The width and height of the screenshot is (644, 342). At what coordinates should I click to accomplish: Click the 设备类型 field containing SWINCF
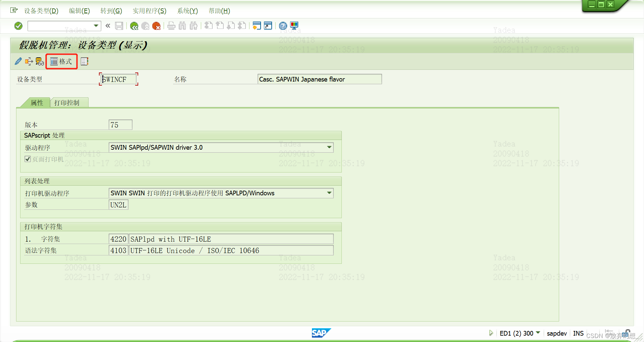coord(119,79)
